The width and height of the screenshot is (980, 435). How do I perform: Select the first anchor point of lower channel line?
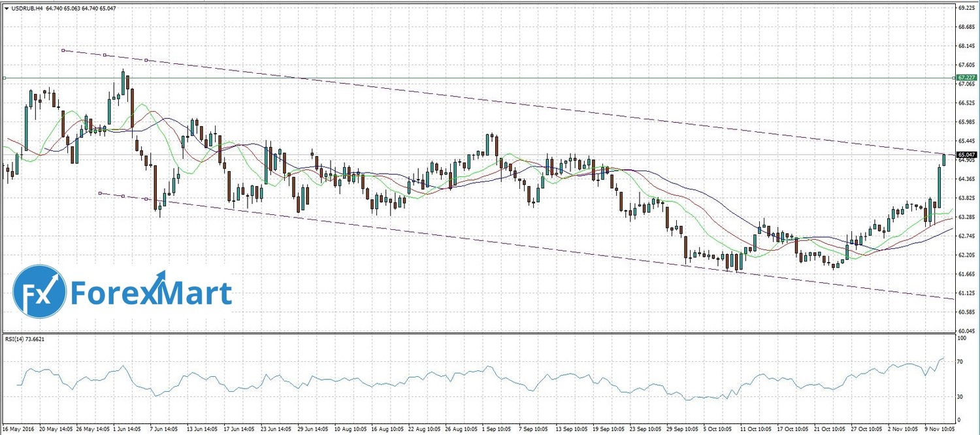(x=99, y=193)
